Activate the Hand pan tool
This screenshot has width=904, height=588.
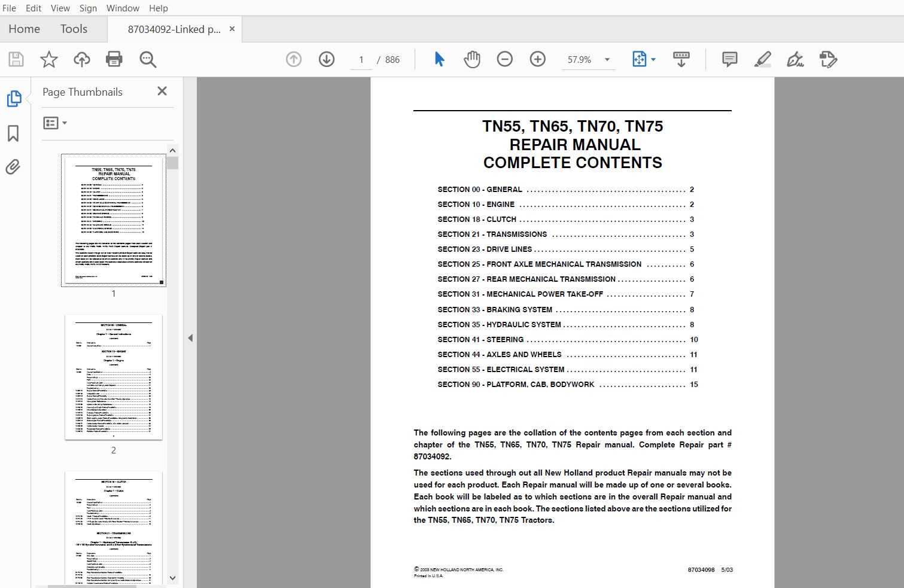(x=472, y=59)
